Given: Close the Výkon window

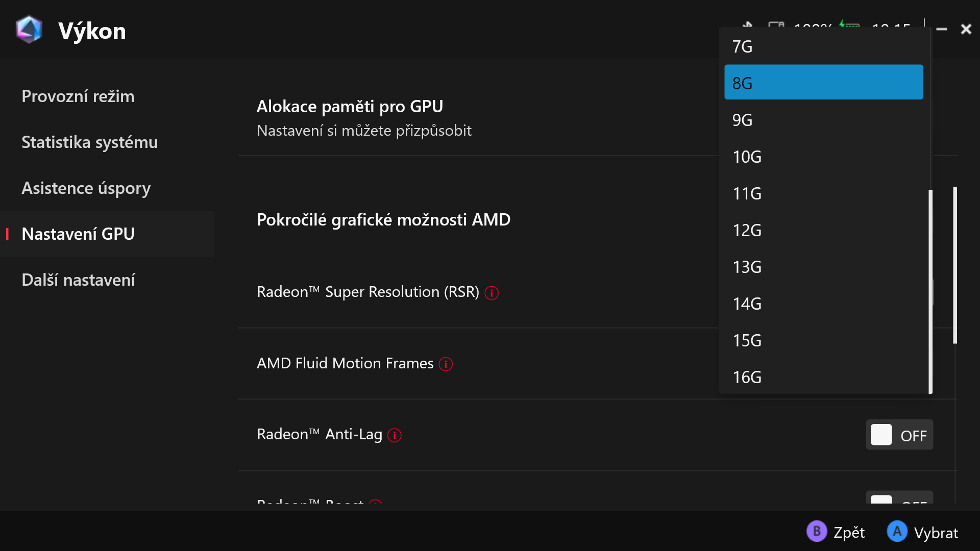Looking at the screenshot, I should [966, 30].
